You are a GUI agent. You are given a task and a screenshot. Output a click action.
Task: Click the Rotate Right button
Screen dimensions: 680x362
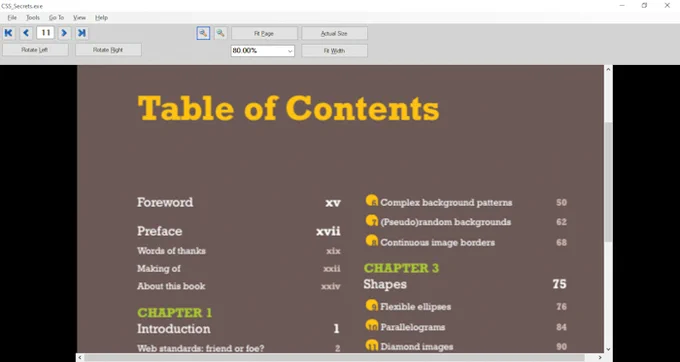[108, 50]
